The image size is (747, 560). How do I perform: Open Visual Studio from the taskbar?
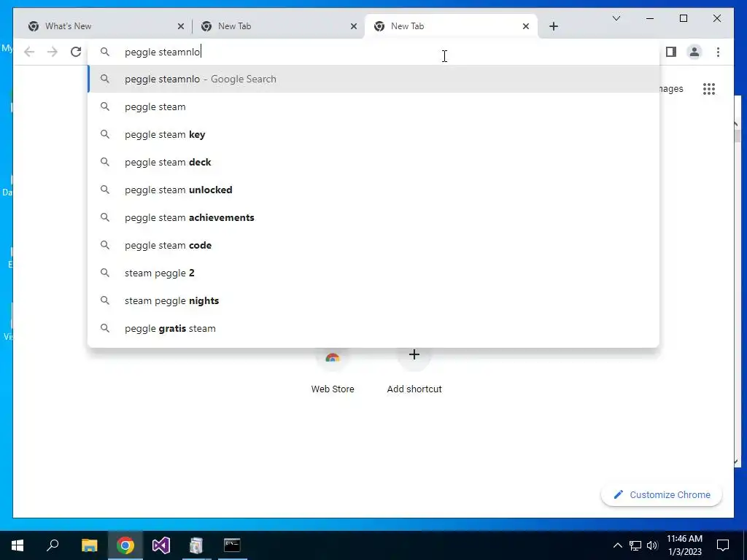pos(161,545)
